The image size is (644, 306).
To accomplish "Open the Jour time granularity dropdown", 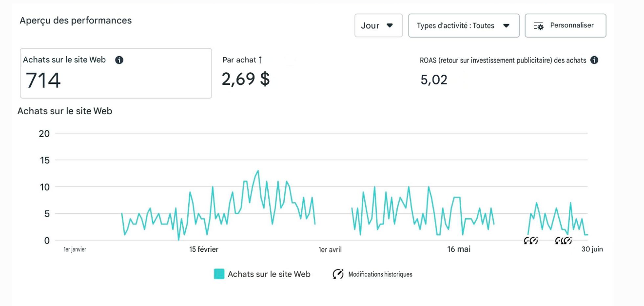I will 378,25.
